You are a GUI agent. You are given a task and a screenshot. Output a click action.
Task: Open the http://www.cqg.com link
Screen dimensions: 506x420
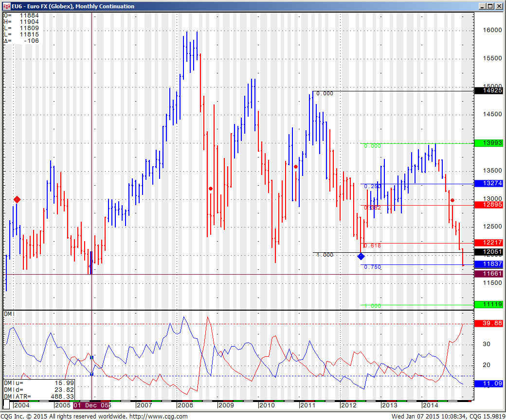(158, 416)
